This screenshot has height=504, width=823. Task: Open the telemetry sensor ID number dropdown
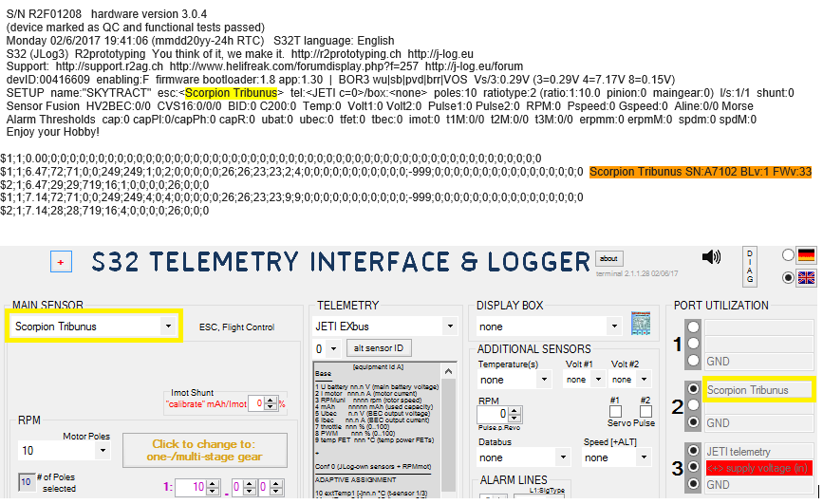click(x=327, y=348)
